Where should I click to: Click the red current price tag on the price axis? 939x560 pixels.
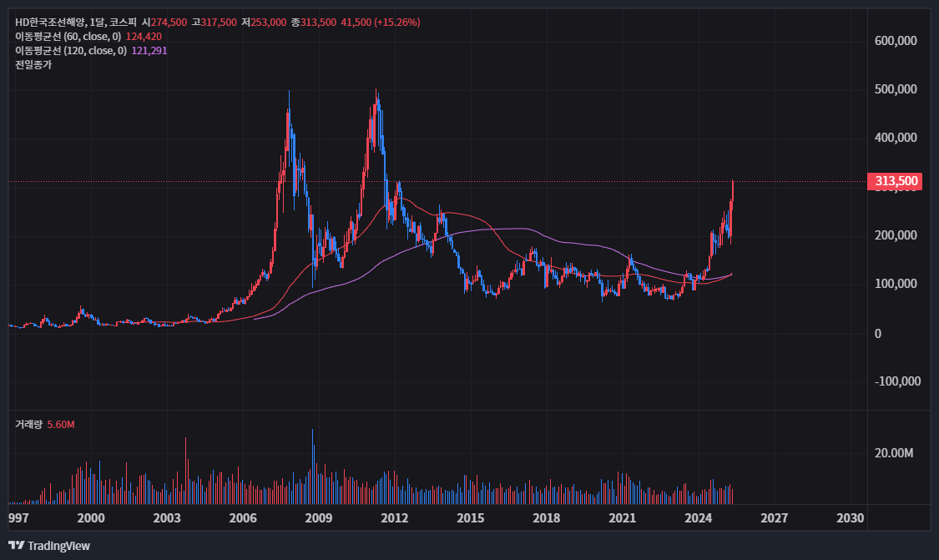click(895, 181)
